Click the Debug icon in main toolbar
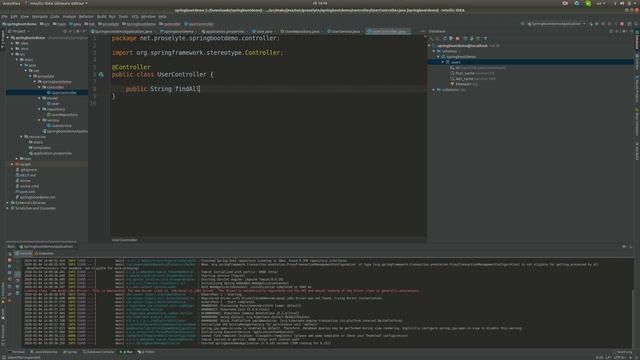Image resolution: width=640 pixels, height=360 pixels. pyautogui.click(x=597, y=24)
